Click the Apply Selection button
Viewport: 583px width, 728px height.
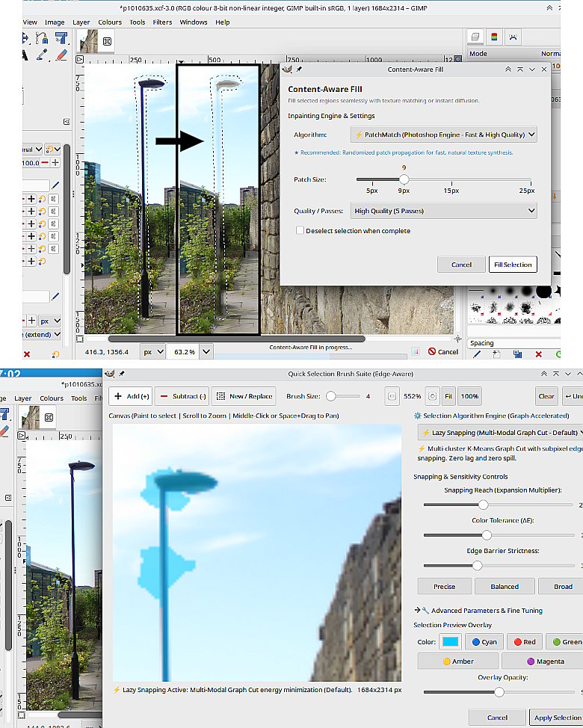click(556, 718)
